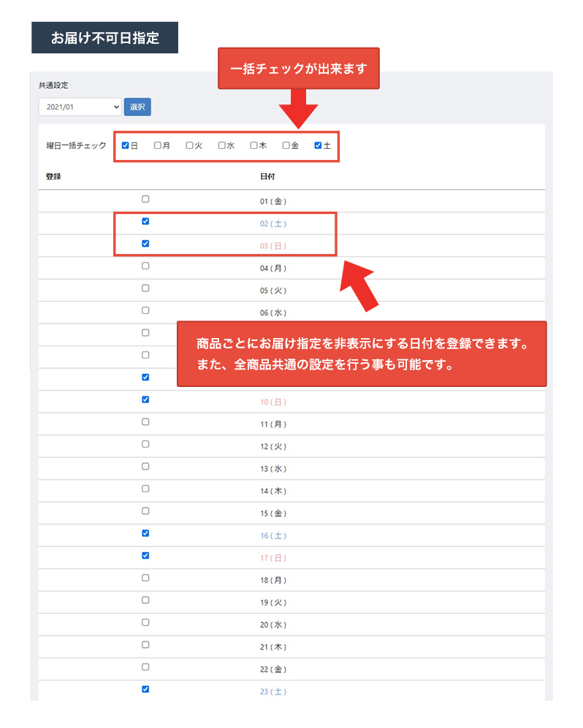Uncheck the box for 16 (土)
The image size is (583, 728).
click(x=145, y=533)
